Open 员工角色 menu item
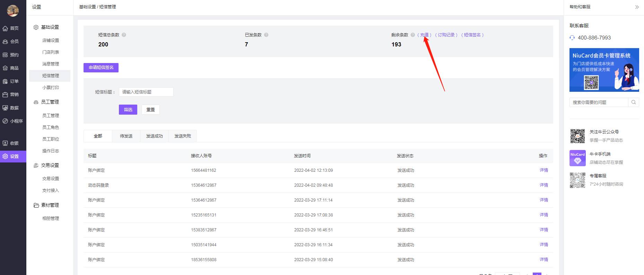This screenshot has height=275, width=644. (51, 127)
